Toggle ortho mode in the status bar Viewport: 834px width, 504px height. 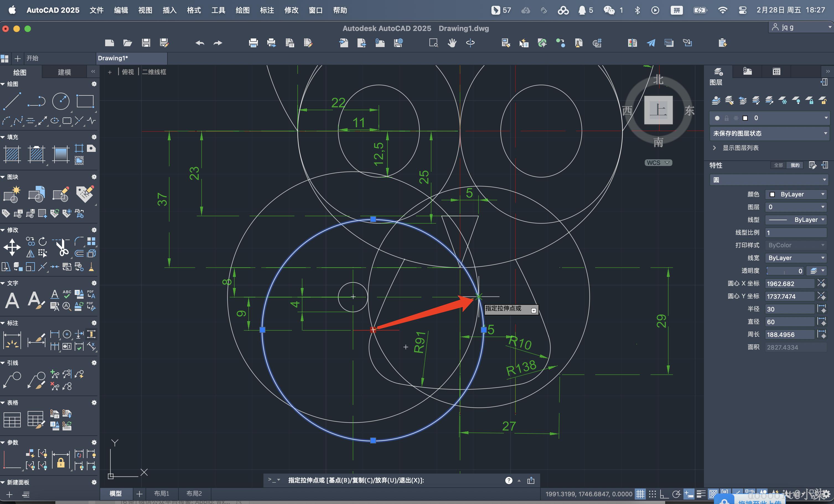click(x=664, y=494)
